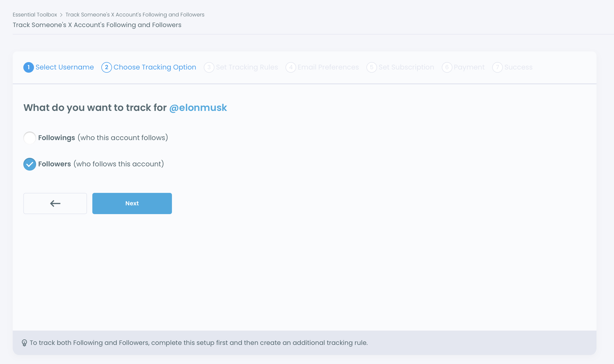The width and height of the screenshot is (614, 364).
Task: Open step 6 Payment
Action: (463, 67)
